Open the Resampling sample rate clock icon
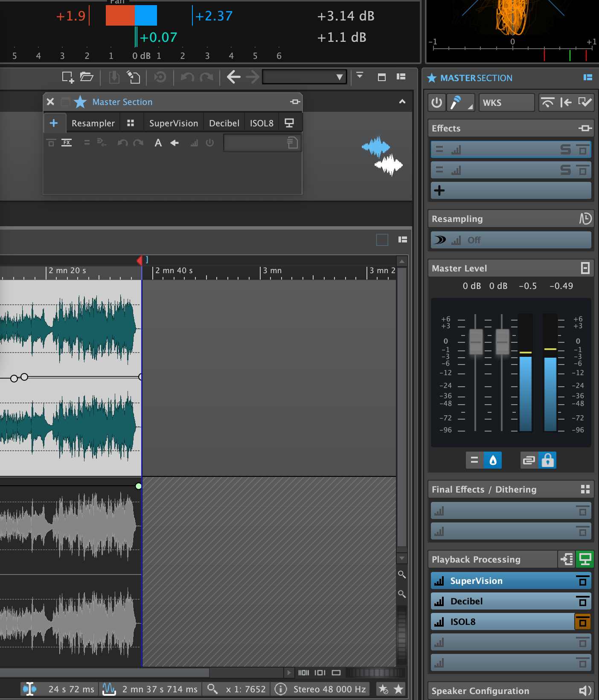Viewport: 599px width, 700px height. tap(585, 219)
